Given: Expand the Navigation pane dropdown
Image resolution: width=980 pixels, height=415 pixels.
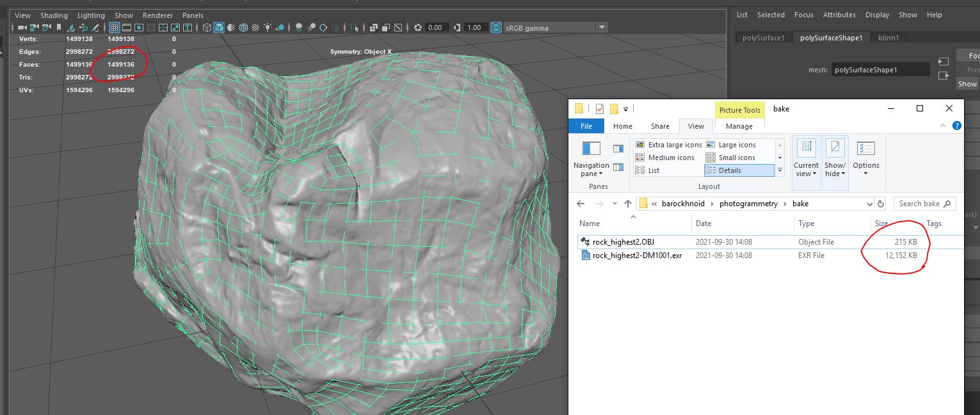Looking at the screenshot, I should point(591,174).
